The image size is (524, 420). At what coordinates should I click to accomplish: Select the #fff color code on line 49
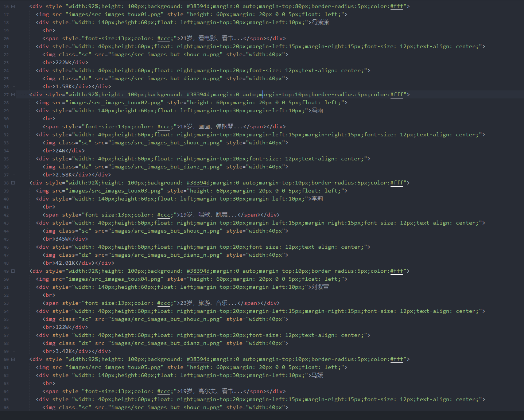[x=396, y=271]
